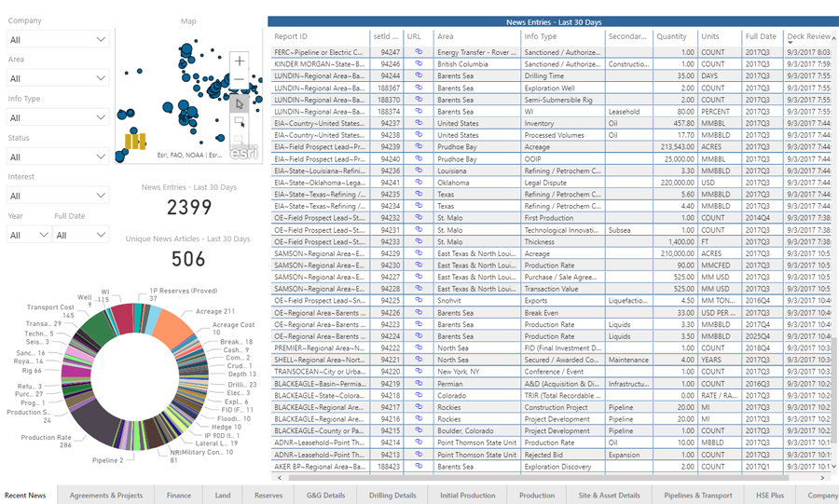This screenshot has height=504, width=839.
Task: Open URL link for setId 94238
Action: pos(419,135)
